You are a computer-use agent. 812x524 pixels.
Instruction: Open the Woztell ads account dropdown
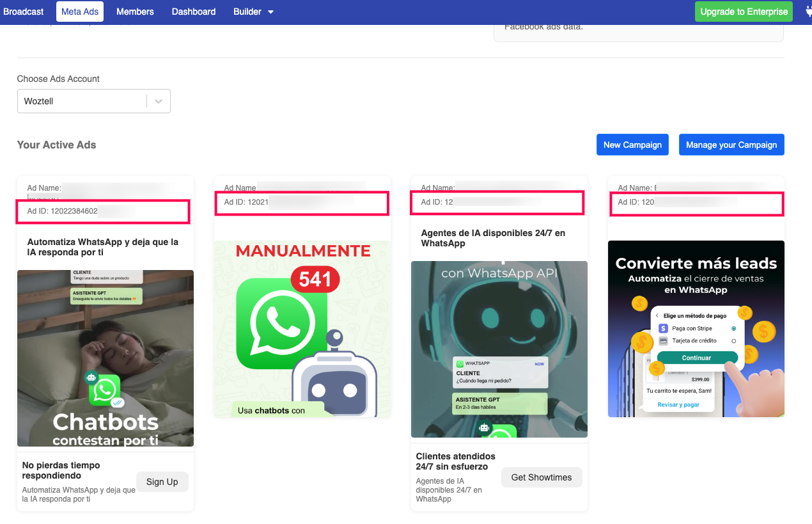[94, 101]
